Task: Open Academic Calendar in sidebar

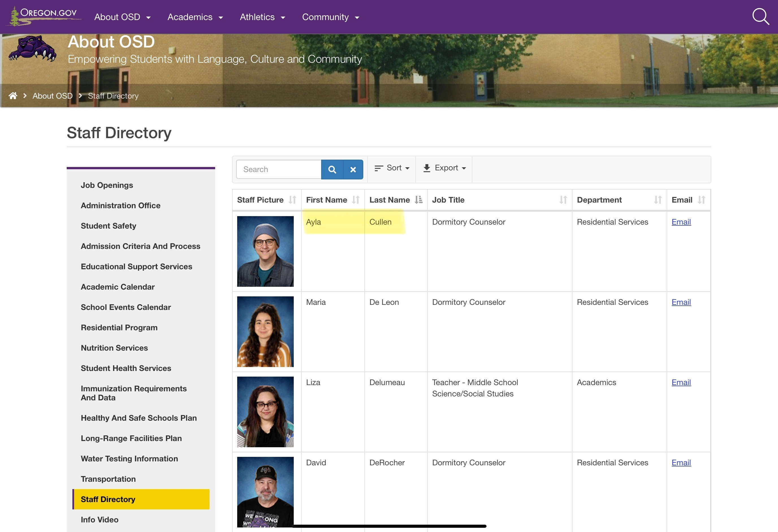Action: (x=118, y=287)
